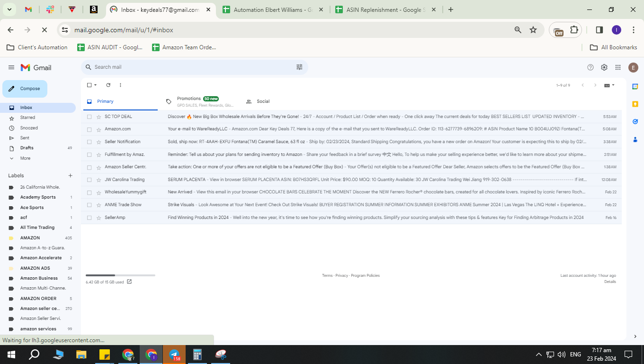The height and width of the screenshot is (364, 644).
Task: Create a new label with plus icon
Action: [71, 175]
